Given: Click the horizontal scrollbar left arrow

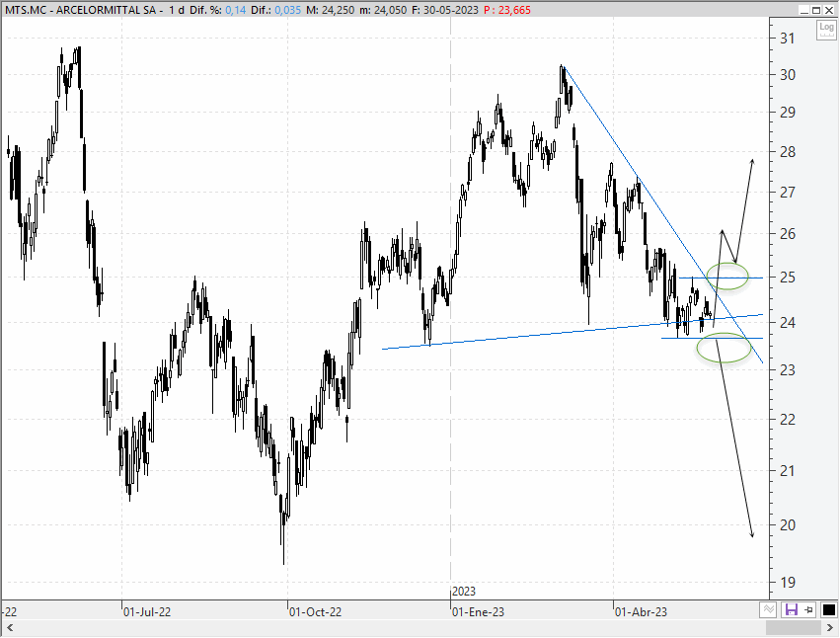Looking at the screenshot, I should coord(9,628).
